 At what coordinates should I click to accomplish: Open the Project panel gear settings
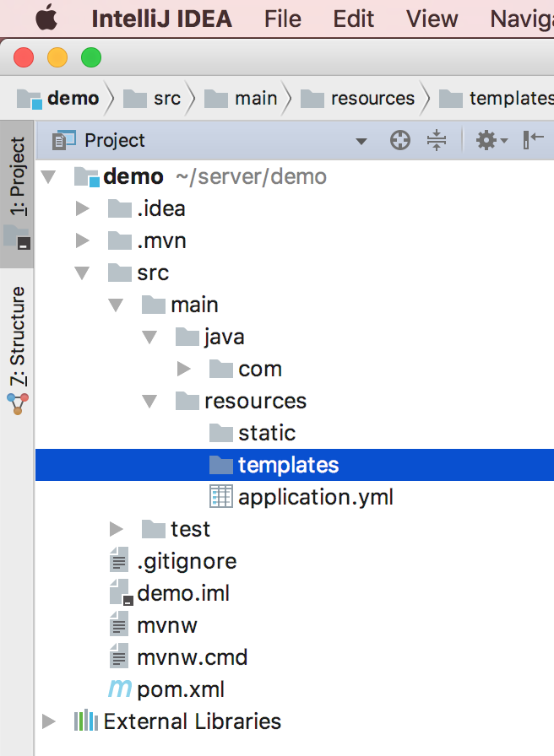(x=491, y=141)
